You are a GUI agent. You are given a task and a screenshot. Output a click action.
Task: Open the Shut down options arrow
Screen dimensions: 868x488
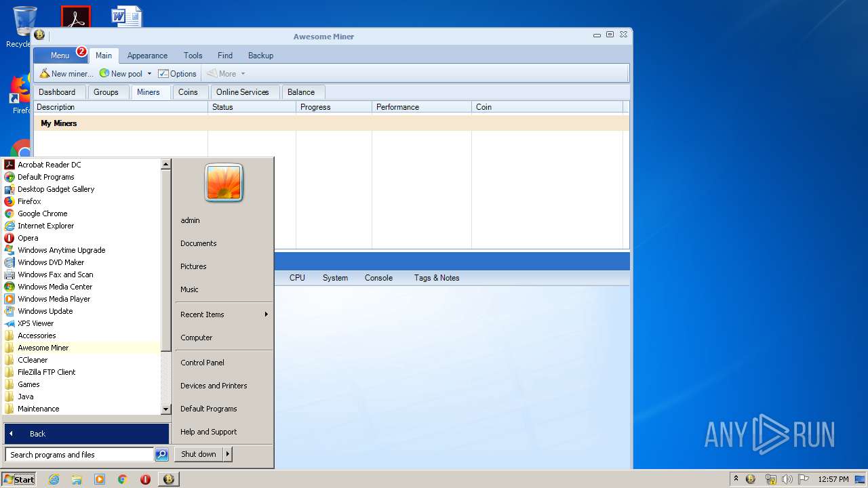pos(228,454)
